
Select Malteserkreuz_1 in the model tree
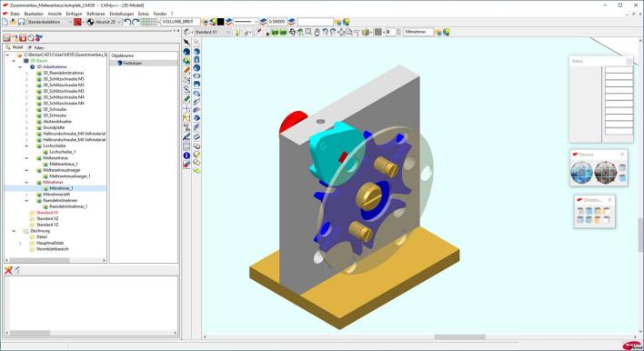[x=64, y=164]
